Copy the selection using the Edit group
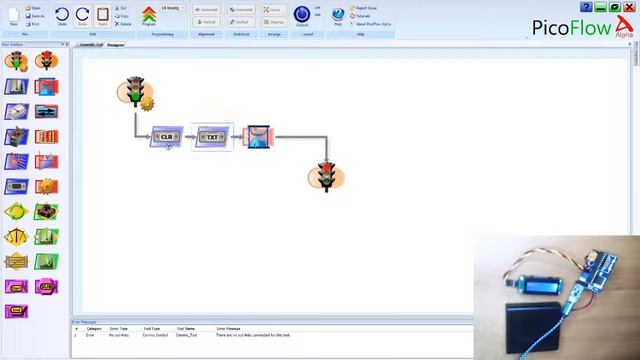 (x=122, y=16)
